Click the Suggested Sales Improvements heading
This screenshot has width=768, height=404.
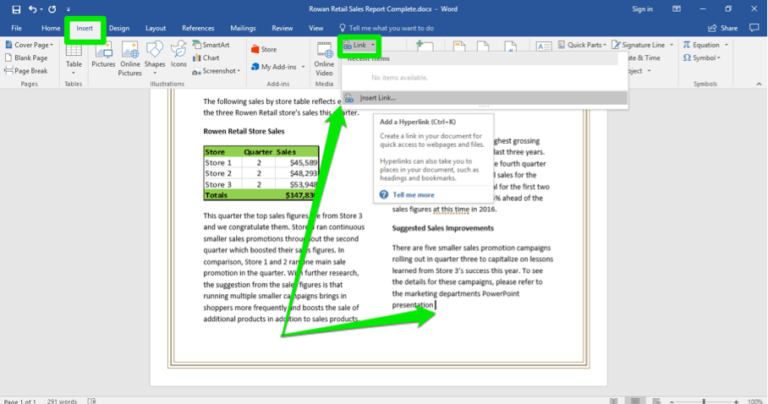(443, 228)
